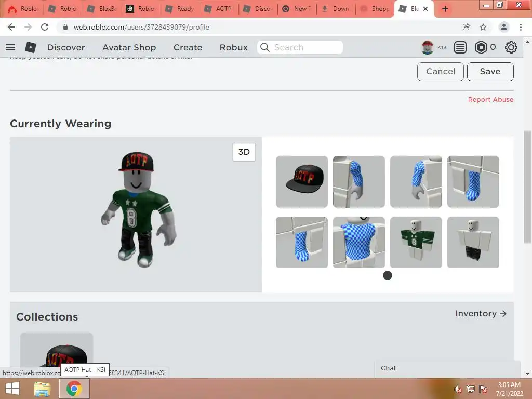Switch to the Ready browser tab
This screenshot has width=532, height=399.
tap(179, 9)
